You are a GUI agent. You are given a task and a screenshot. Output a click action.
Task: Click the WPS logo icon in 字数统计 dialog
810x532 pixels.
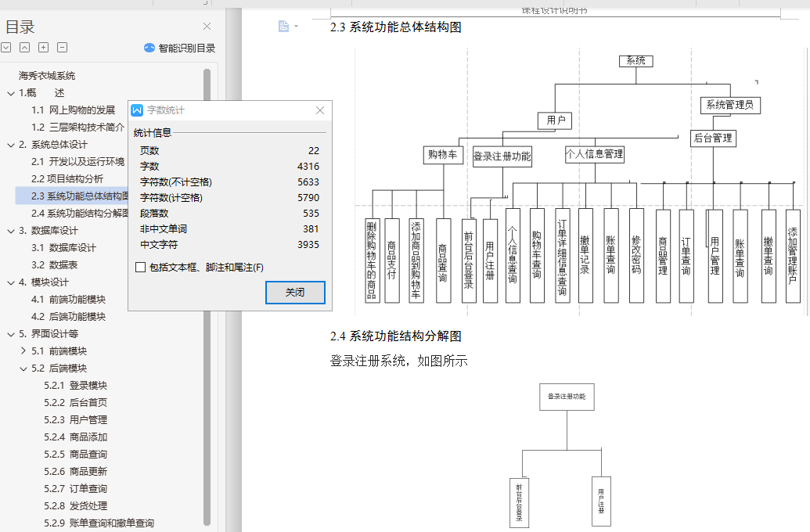pos(137,110)
